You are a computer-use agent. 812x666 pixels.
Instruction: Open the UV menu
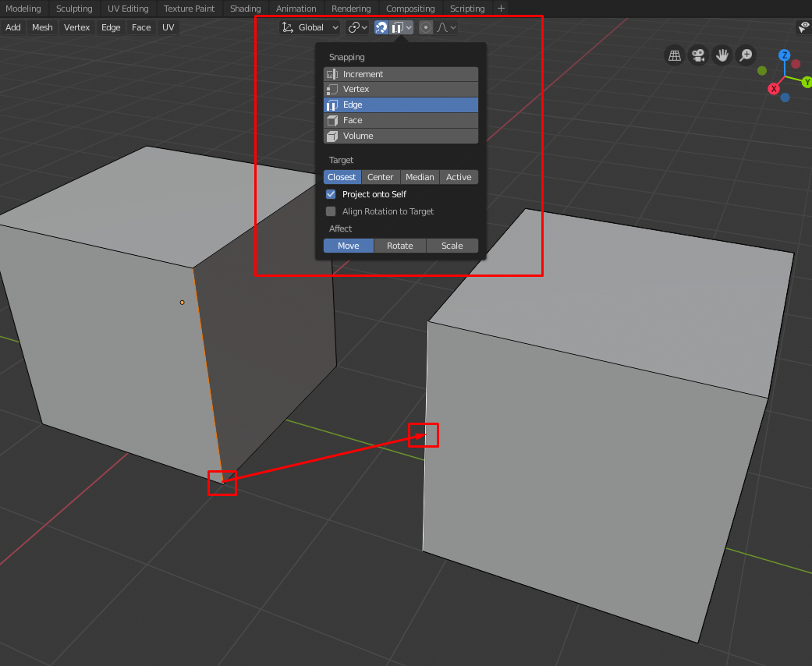(x=168, y=27)
